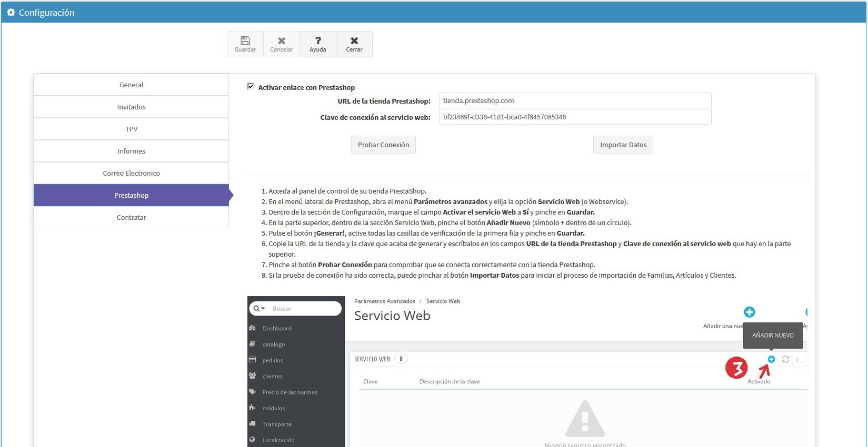This screenshot has width=868, height=447.
Task: Click the Activado column header
Action: 759,382
